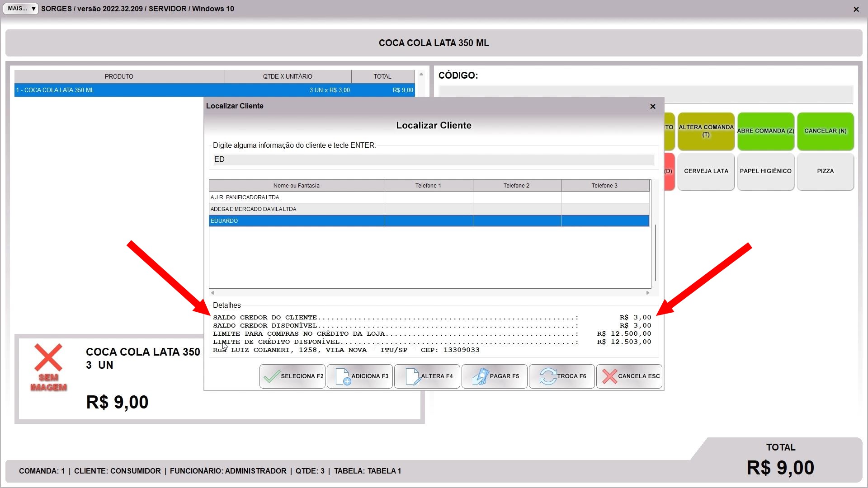
Task: Close the main application window
Action: point(856,9)
